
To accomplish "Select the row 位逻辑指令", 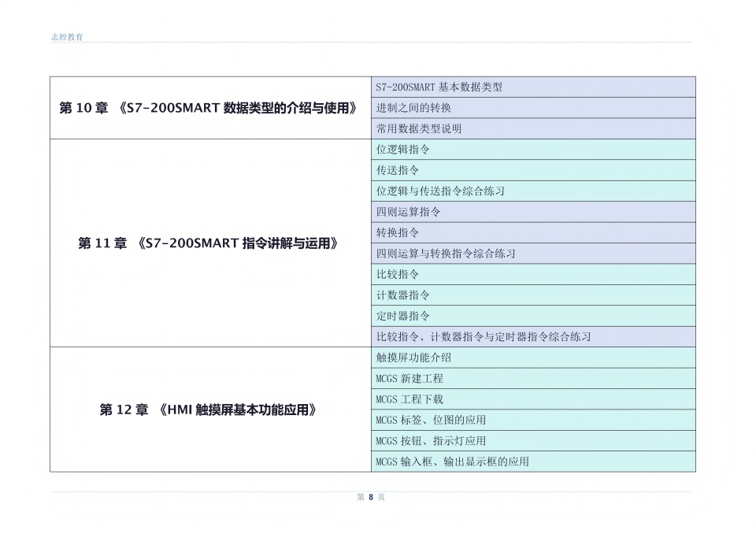I will click(533, 150).
